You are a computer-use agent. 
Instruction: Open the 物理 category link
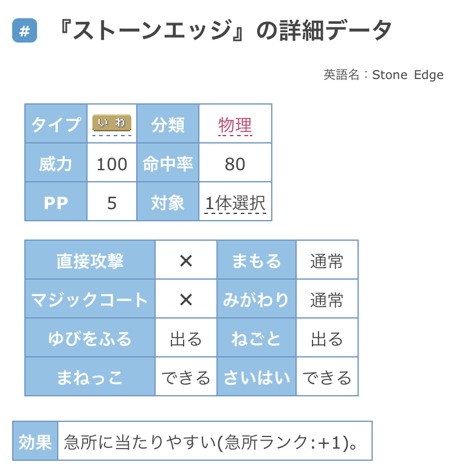[x=235, y=125]
